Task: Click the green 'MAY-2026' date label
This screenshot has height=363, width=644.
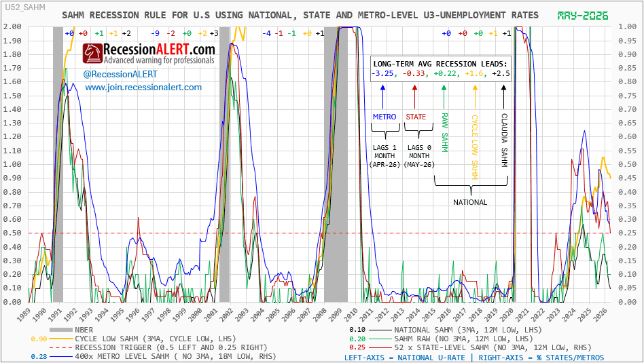Action: point(583,16)
